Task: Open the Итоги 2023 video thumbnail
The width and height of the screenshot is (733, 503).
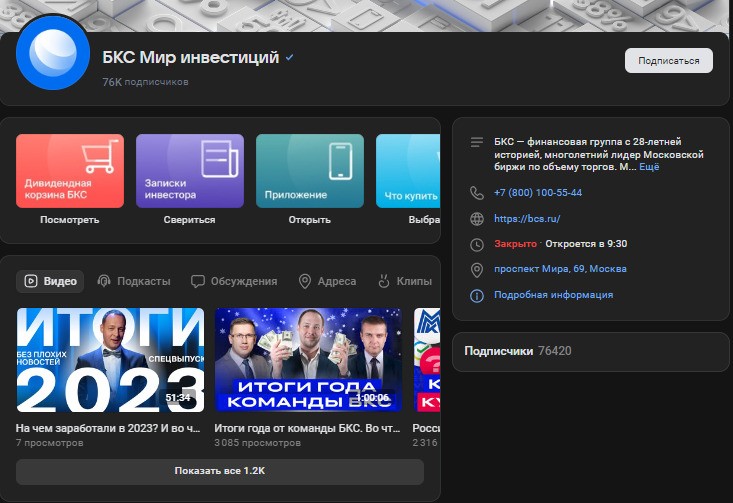Action: [x=110, y=360]
